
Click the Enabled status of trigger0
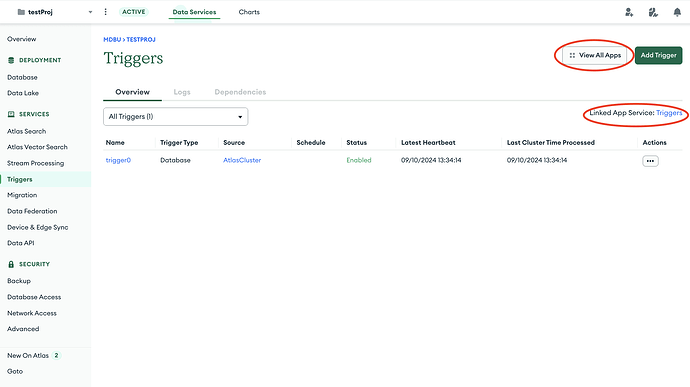click(359, 160)
